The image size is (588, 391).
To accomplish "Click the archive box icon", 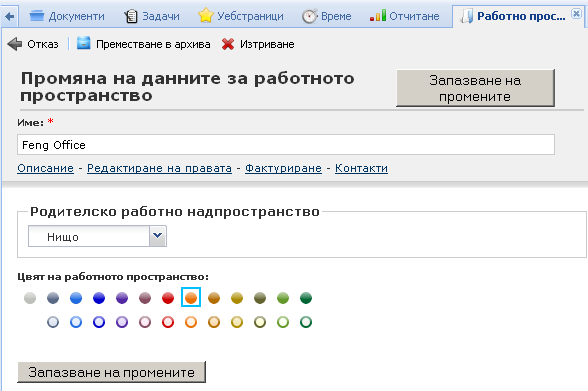I will 84,43.
